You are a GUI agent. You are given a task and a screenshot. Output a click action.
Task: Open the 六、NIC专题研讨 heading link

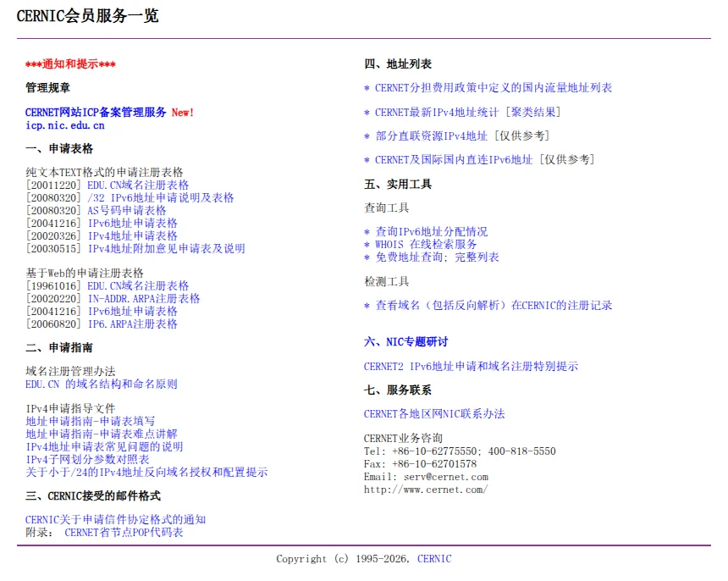point(406,342)
